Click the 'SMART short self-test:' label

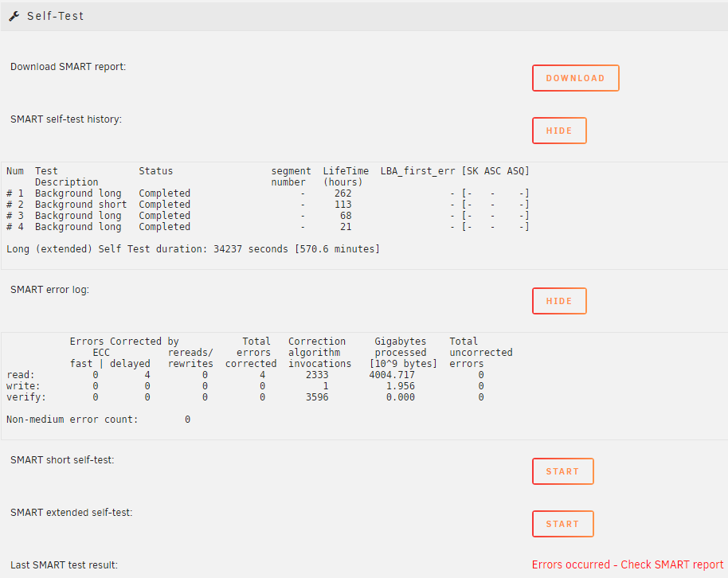click(x=62, y=460)
